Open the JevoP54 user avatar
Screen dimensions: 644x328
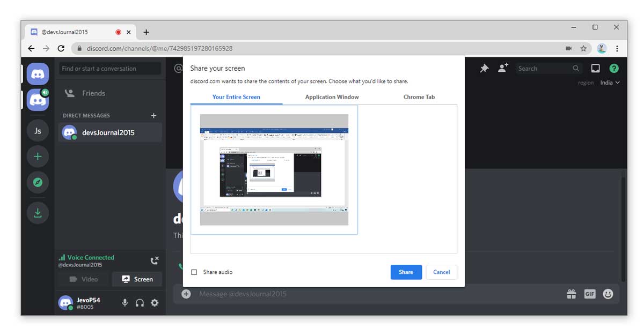click(65, 303)
